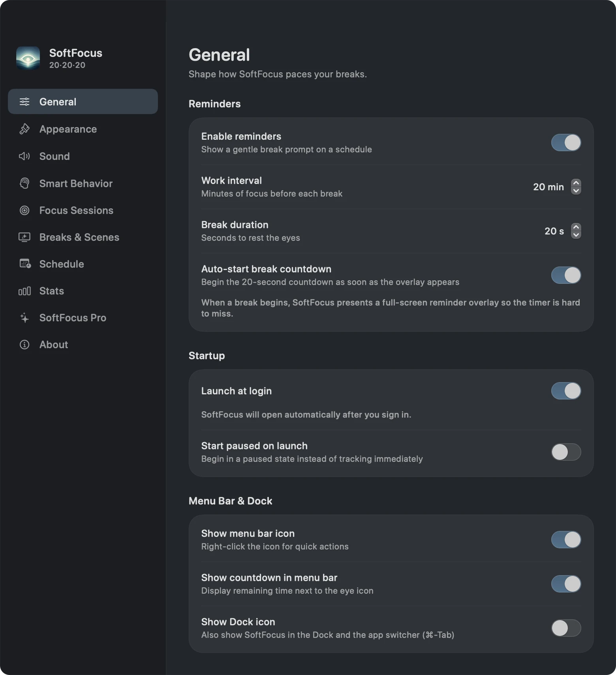Toggle Launch at login off
Screen dimensions: 616x675
566,391
